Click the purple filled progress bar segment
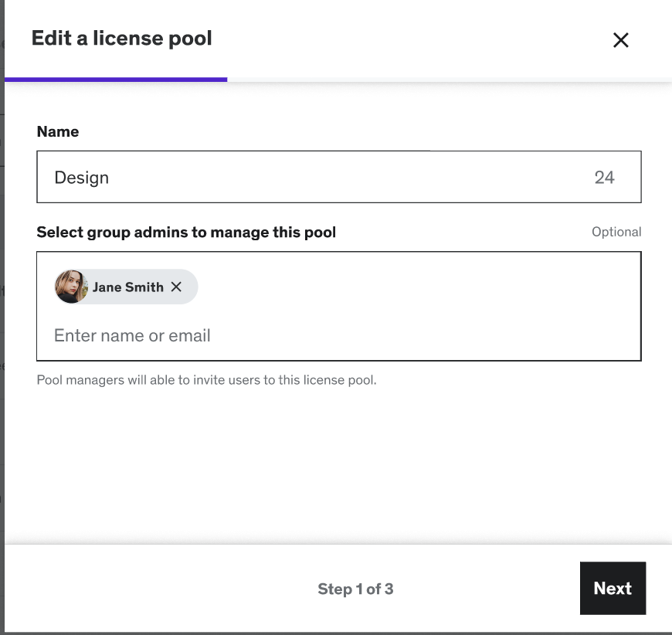The height and width of the screenshot is (635, 672). (x=116, y=79)
